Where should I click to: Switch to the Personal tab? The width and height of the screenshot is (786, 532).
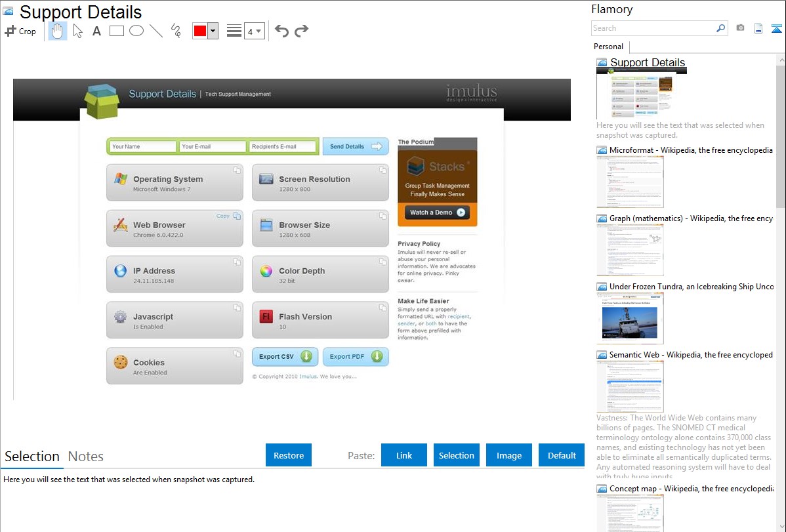608,46
